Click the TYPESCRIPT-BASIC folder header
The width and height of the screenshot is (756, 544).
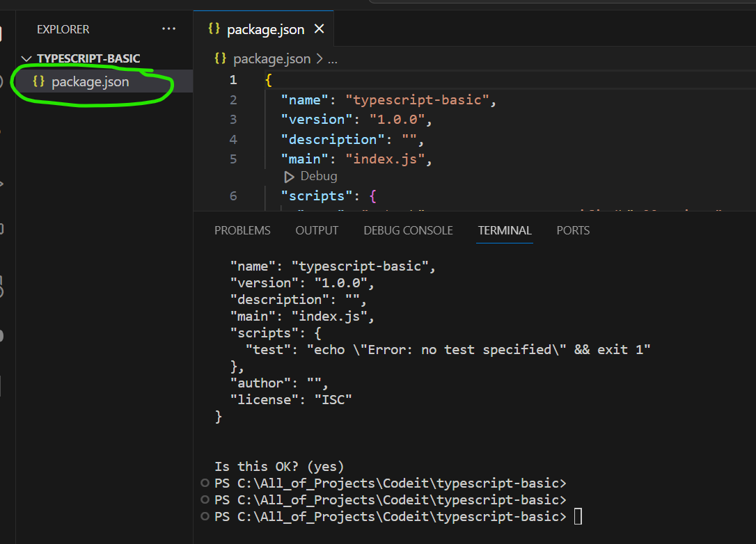click(88, 58)
